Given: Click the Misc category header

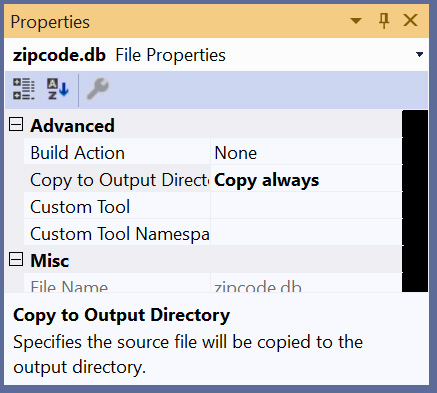Looking at the screenshot, I should click(x=50, y=260).
